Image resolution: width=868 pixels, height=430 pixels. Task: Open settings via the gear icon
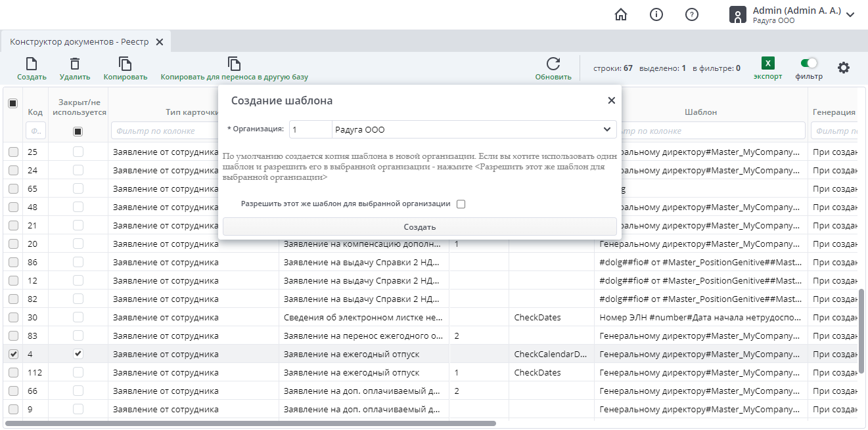click(844, 67)
